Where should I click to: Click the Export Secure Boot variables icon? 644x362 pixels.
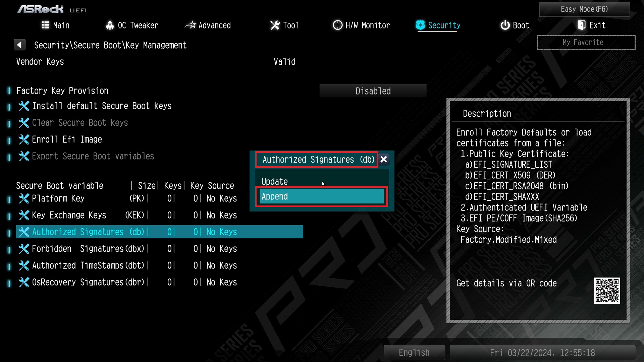(x=23, y=157)
